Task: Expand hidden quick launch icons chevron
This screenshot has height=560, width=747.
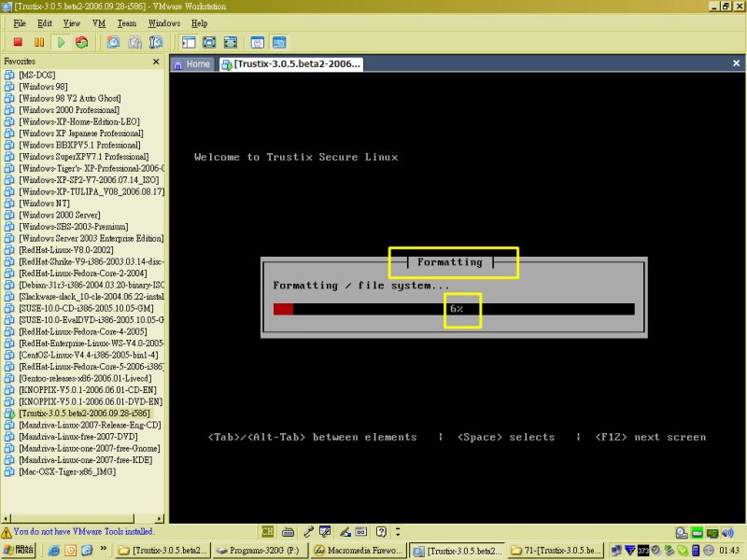Action: [x=104, y=549]
